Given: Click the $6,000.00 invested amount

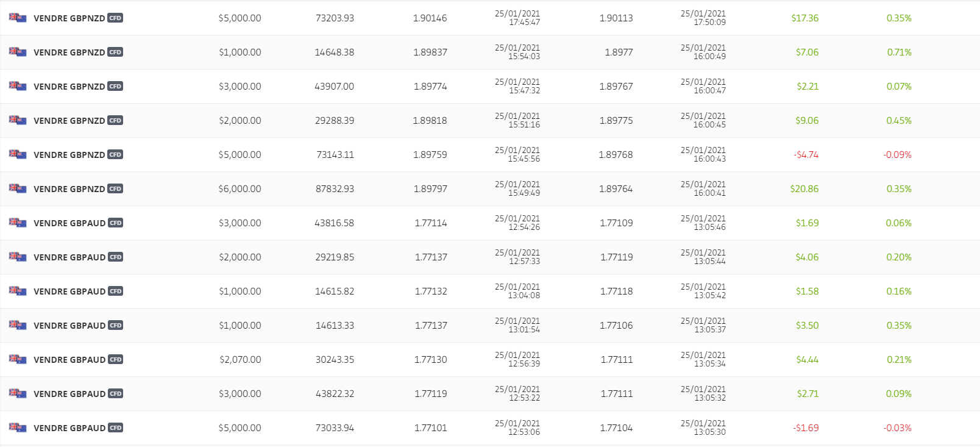Looking at the screenshot, I should pyautogui.click(x=240, y=189).
